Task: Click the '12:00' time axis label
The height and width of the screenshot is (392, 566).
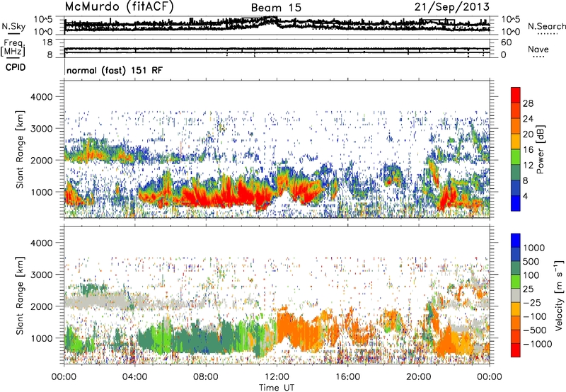Action: tap(277, 377)
